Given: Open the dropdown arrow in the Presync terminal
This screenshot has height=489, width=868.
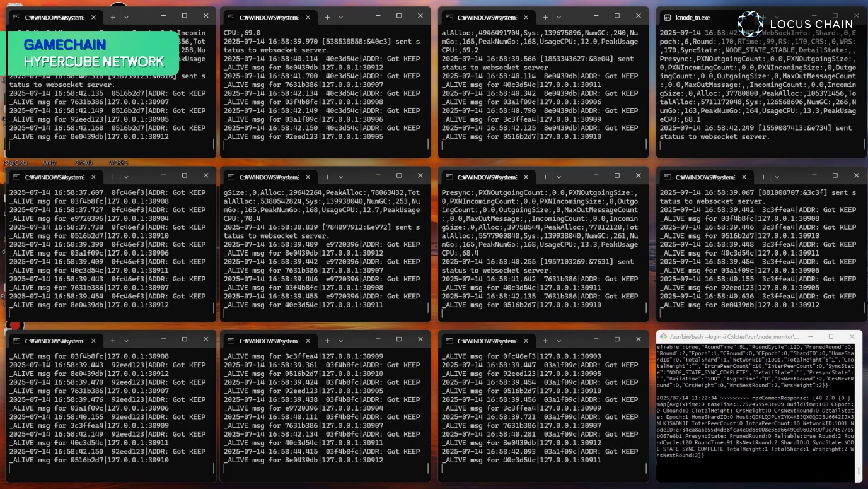Looking at the screenshot, I should click(x=558, y=177).
